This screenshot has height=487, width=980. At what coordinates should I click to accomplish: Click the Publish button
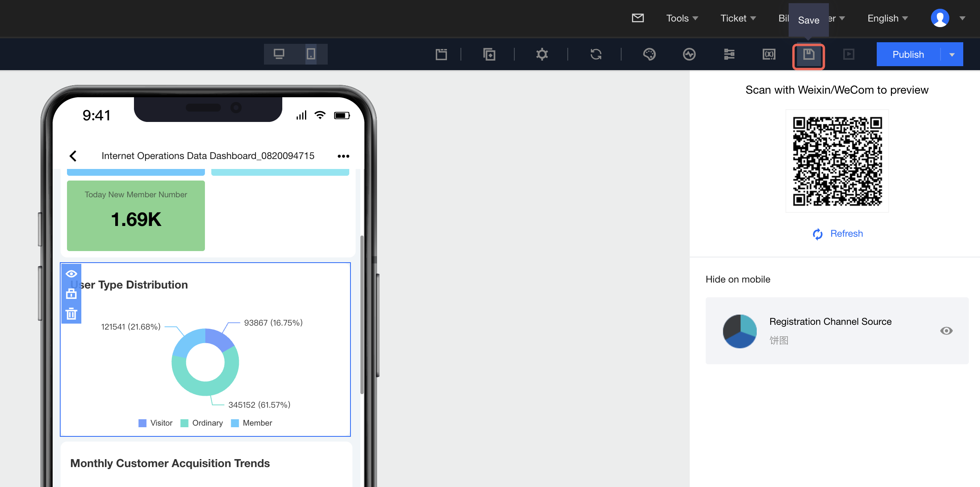coord(908,55)
